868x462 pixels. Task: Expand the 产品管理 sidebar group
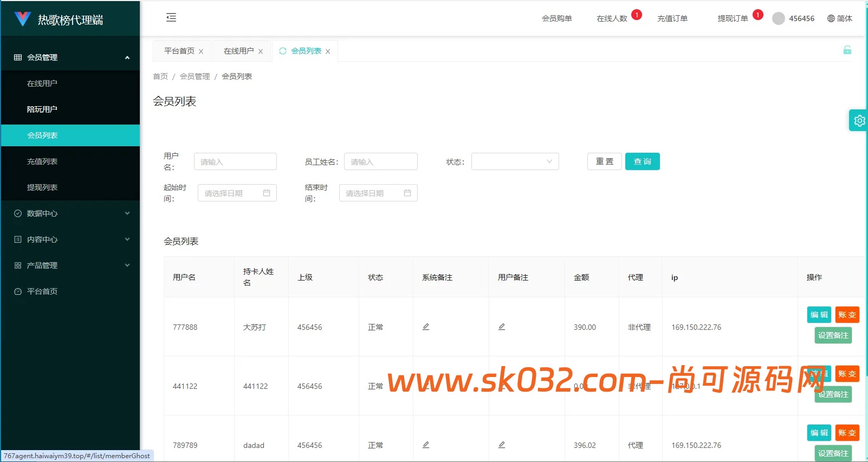click(70, 265)
